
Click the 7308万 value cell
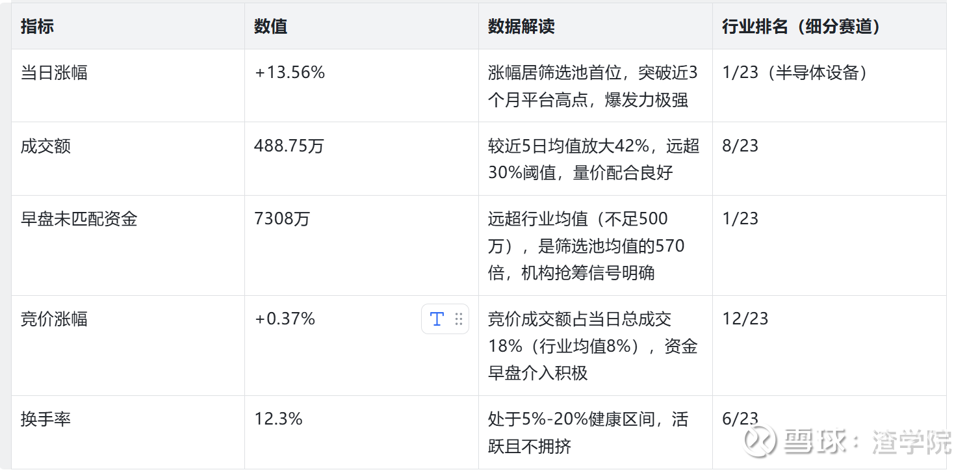282,218
